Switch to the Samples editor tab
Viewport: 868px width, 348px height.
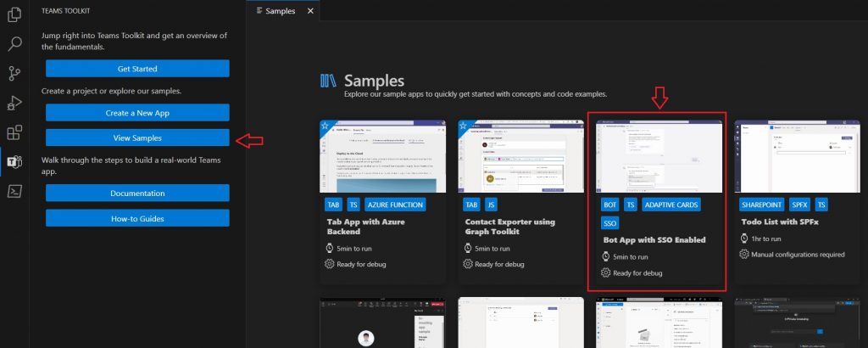(279, 11)
